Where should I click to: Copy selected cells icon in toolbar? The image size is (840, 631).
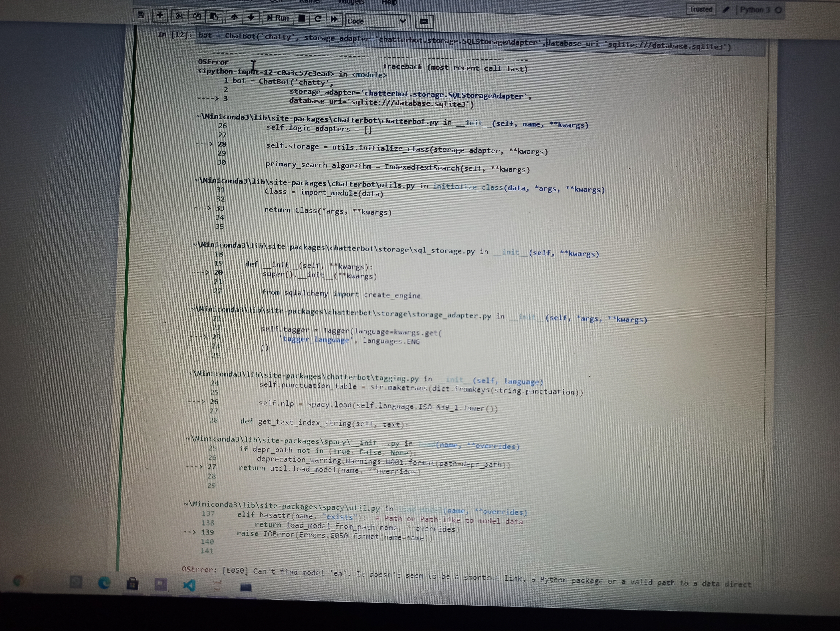(197, 16)
